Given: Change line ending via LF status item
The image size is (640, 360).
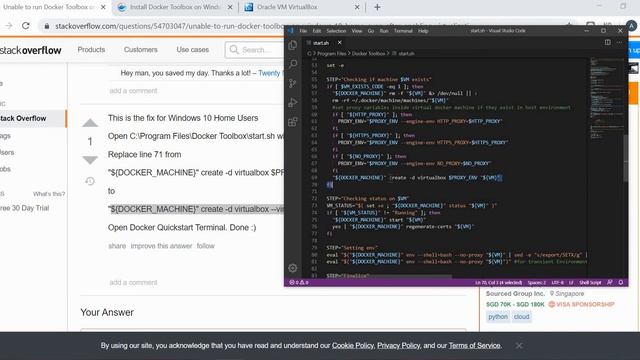Looking at the screenshot, I should (x=571, y=282).
